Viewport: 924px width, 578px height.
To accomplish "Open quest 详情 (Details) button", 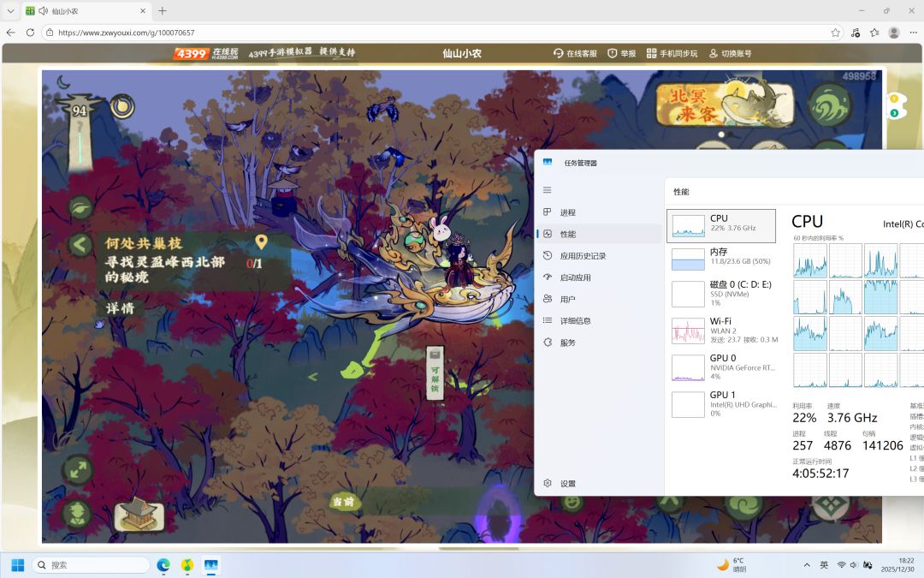I will (x=120, y=308).
